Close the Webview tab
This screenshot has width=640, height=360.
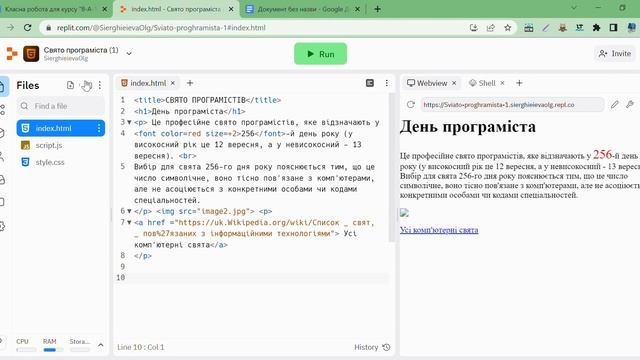[x=454, y=83]
